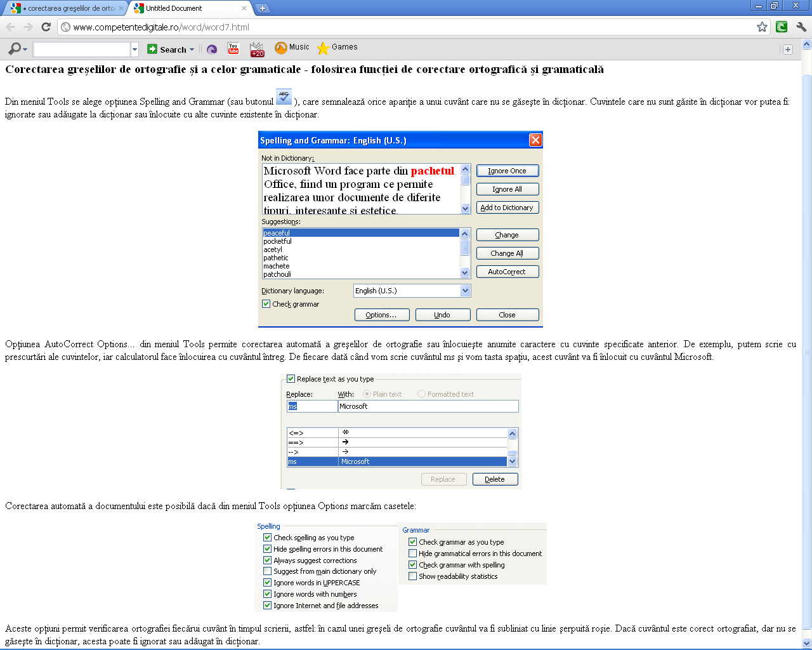The width and height of the screenshot is (812, 650).
Task: Open the Dictionary language dropdown
Action: [x=465, y=291]
